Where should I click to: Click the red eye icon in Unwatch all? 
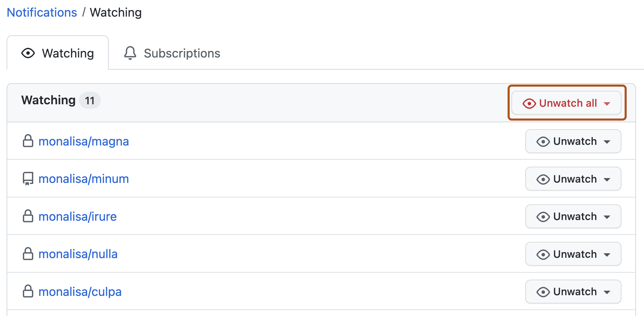pyautogui.click(x=529, y=103)
